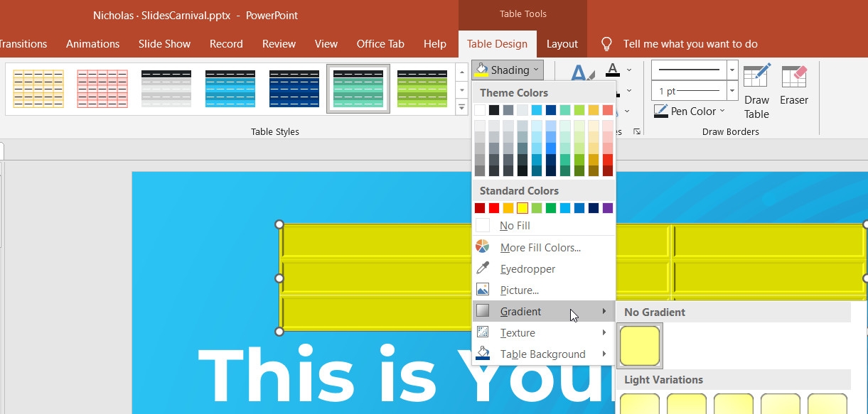Open the Pen Color dropdown chevron

click(722, 111)
